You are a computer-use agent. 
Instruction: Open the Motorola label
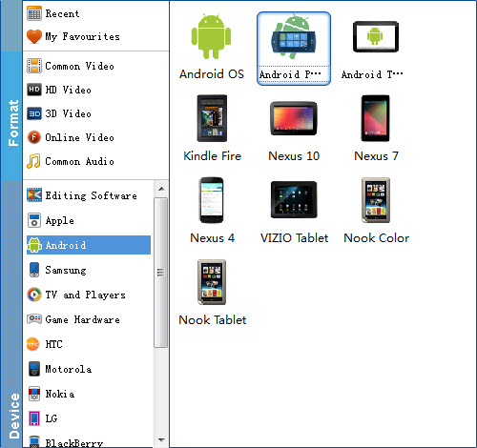(69, 369)
